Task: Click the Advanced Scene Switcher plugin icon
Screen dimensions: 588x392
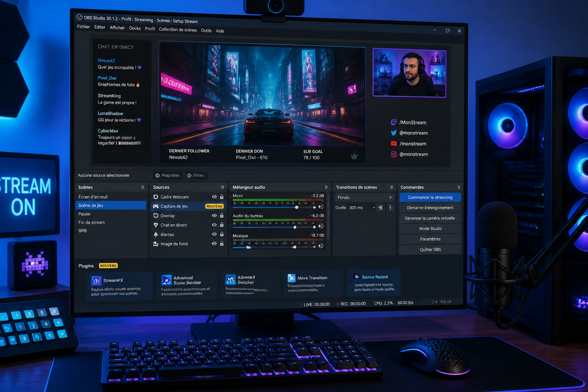Action: 167,280
